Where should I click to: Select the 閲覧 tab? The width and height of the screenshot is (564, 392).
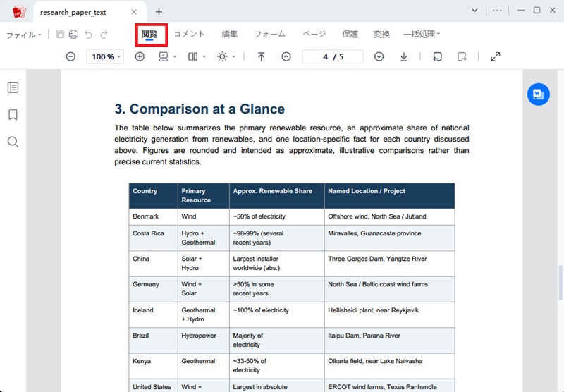(x=149, y=35)
